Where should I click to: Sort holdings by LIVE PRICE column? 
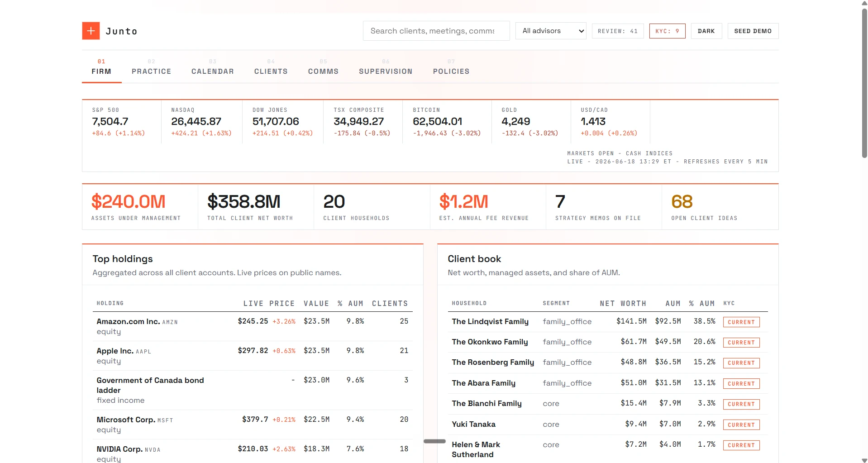(269, 303)
